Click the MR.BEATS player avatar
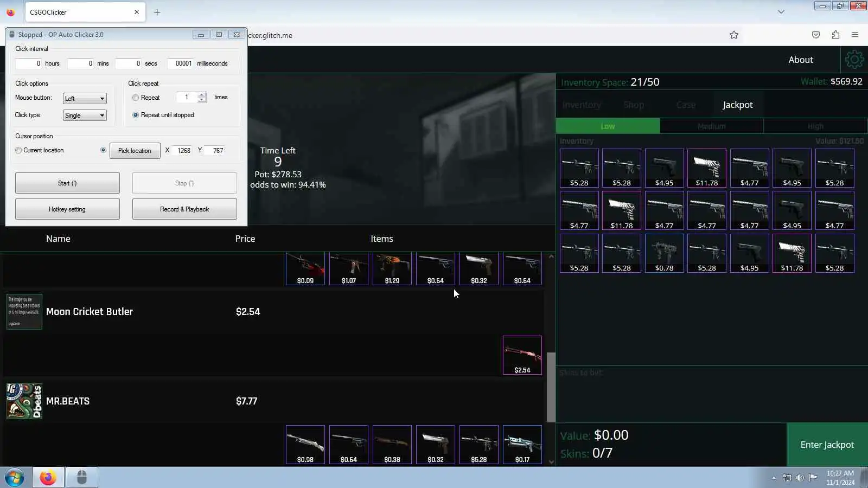Viewport: 868px width, 488px height. tap(24, 401)
